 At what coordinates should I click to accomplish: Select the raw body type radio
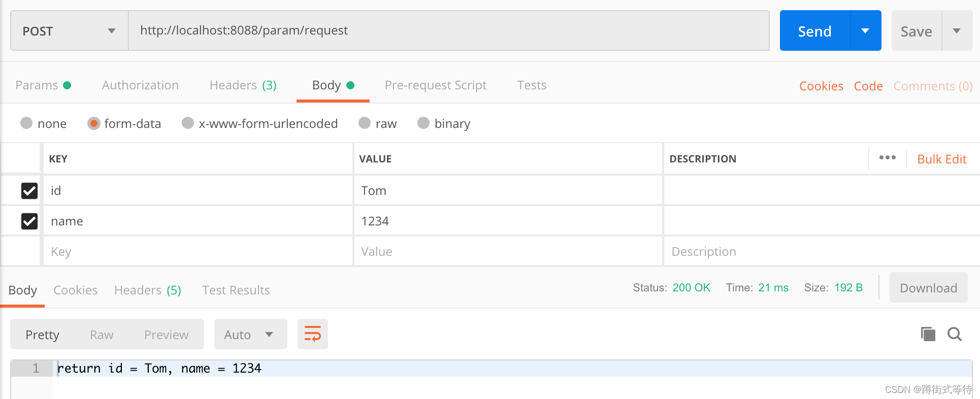(x=365, y=123)
